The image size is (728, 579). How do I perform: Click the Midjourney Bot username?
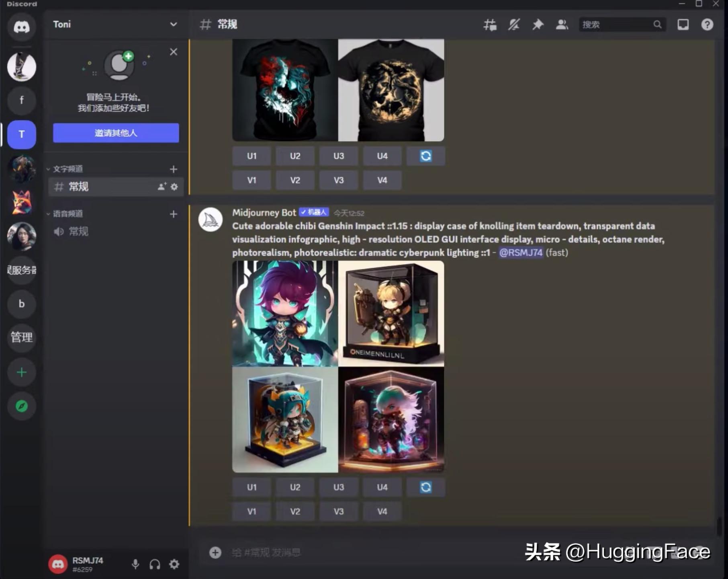tap(264, 213)
